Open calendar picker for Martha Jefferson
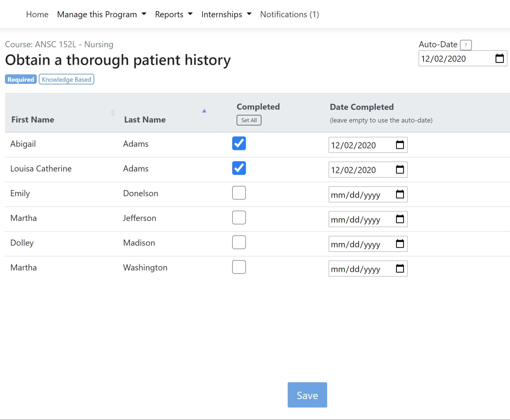Screen dimensions: 510x420 (400, 219)
